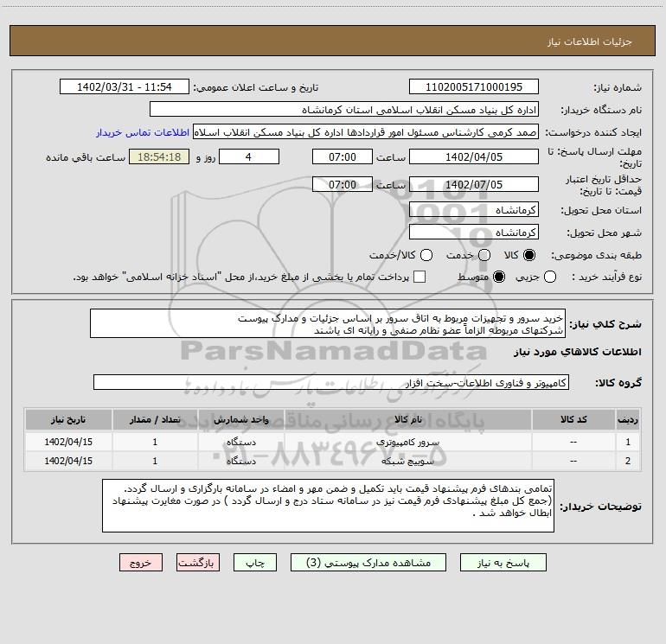The height and width of the screenshot is (644, 666).
Task: Select the کالا radio button
Action: (529, 255)
